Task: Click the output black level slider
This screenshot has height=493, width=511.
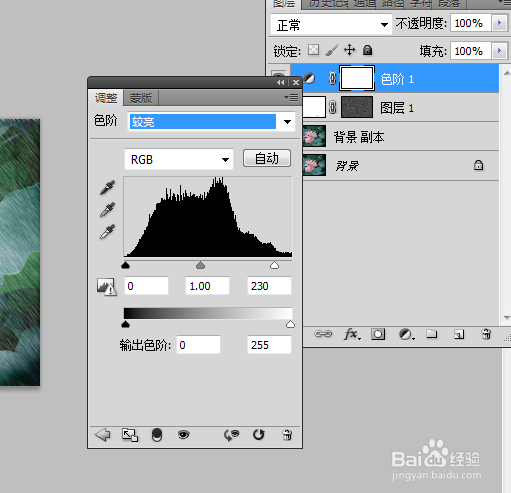Action: (x=125, y=324)
